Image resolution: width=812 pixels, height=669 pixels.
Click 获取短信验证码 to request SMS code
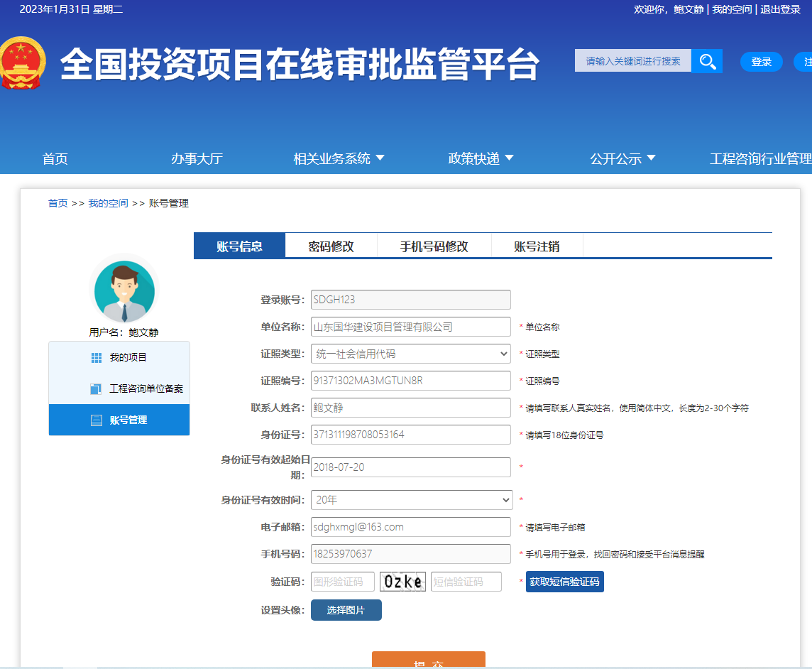564,581
